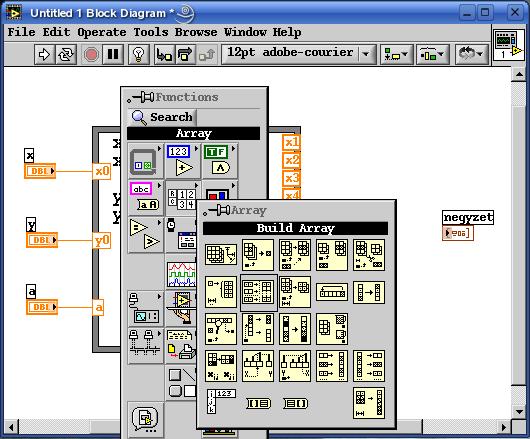Expand the Boolean subpalette
Image resolution: width=530 pixels, height=439 pixels.
click(220, 161)
